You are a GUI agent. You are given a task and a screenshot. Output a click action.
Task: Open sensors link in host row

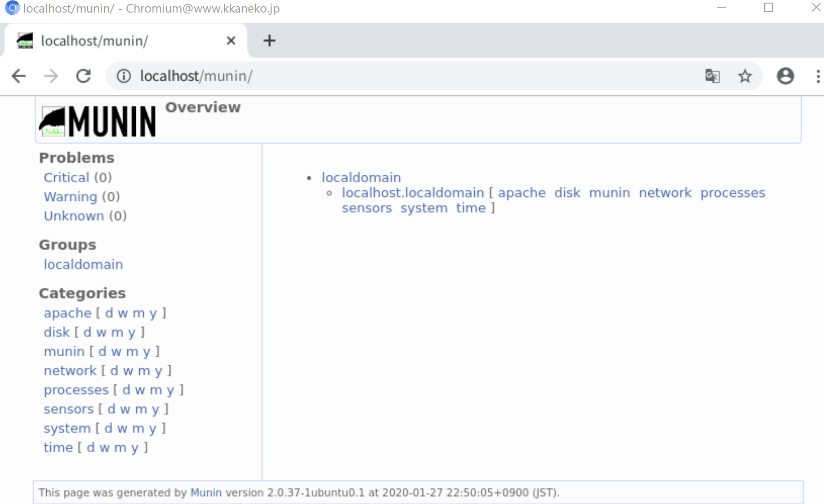[x=367, y=208]
